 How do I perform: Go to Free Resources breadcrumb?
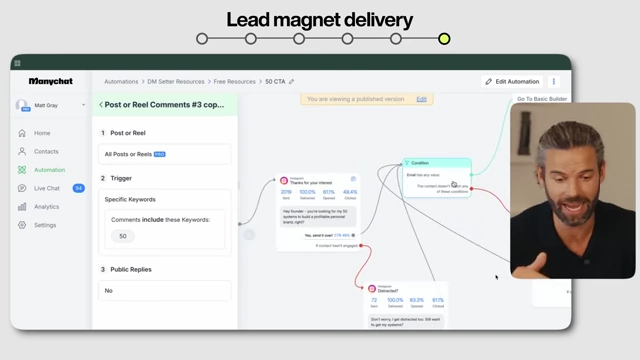coord(235,82)
